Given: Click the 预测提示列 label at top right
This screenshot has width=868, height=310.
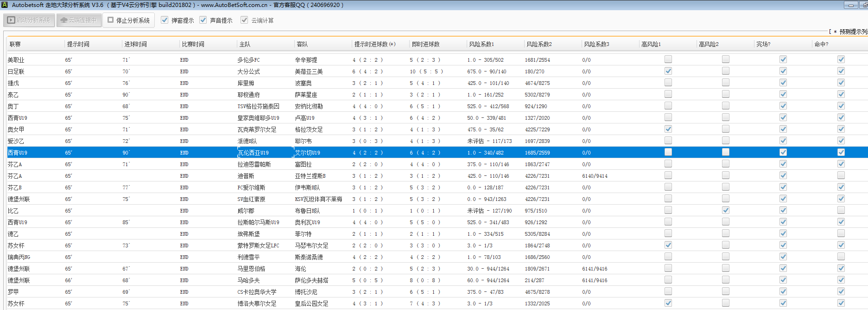Looking at the screenshot, I should pos(852,32).
